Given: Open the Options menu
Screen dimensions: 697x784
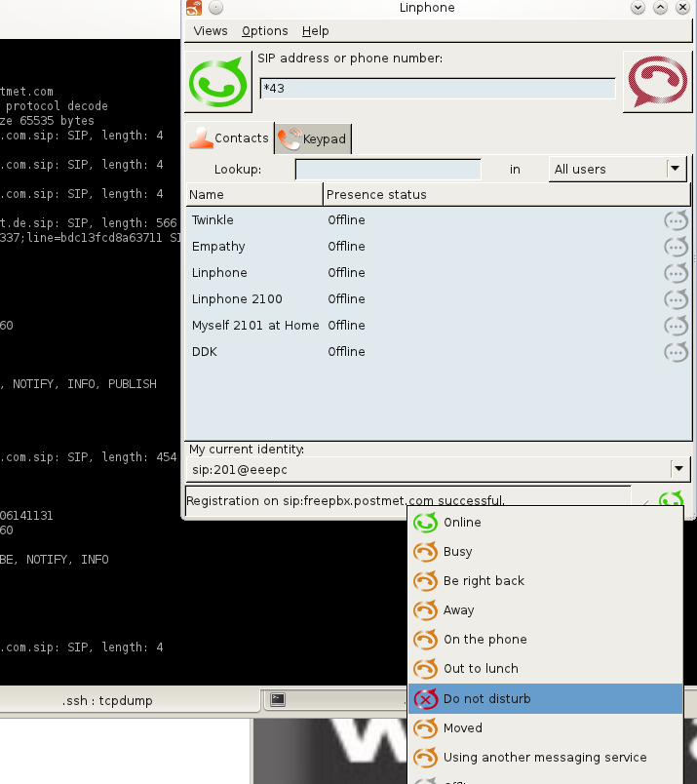Looking at the screenshot, I should (265, 31).
